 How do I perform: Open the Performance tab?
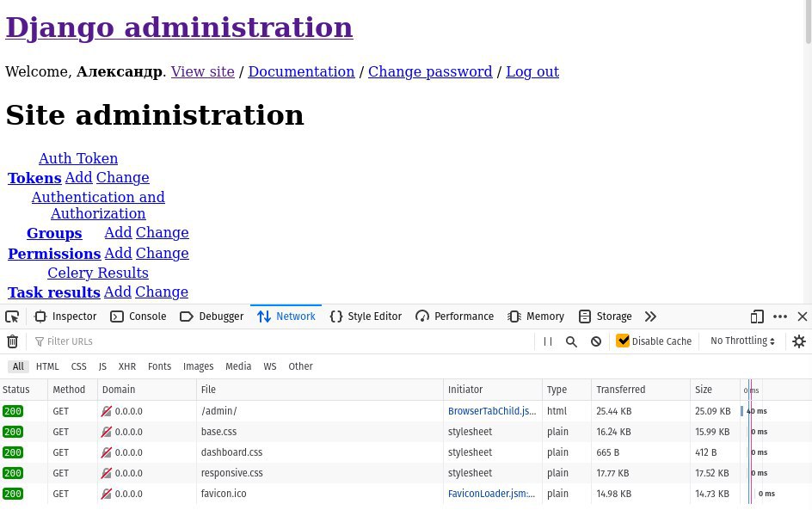coord(455,316)
